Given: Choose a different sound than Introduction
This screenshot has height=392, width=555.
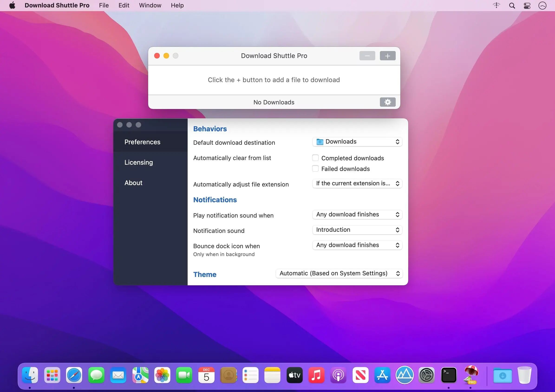Looking at the screenshot, I should click(357, 230).
